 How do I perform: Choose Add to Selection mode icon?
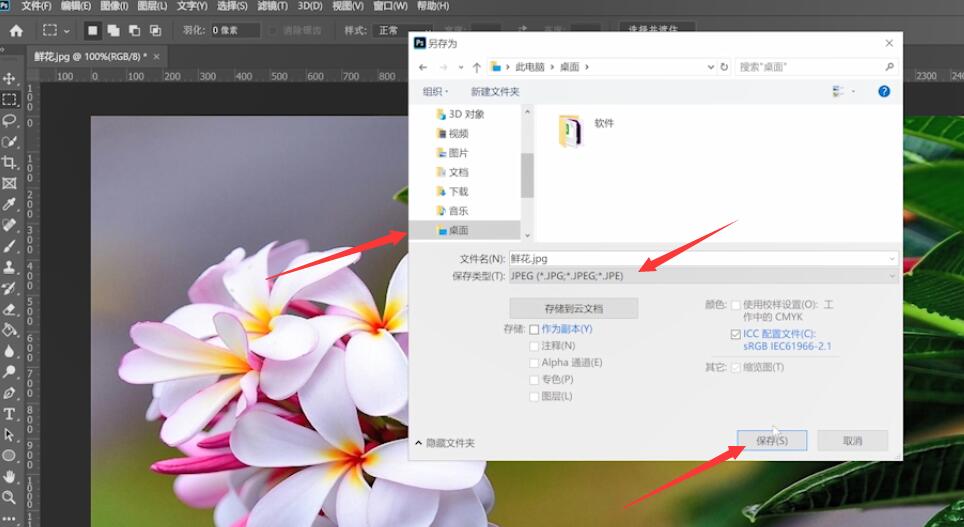pos(114,30)
